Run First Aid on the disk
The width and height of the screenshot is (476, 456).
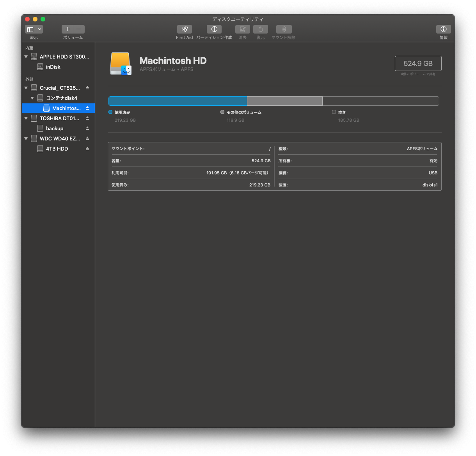185,29
